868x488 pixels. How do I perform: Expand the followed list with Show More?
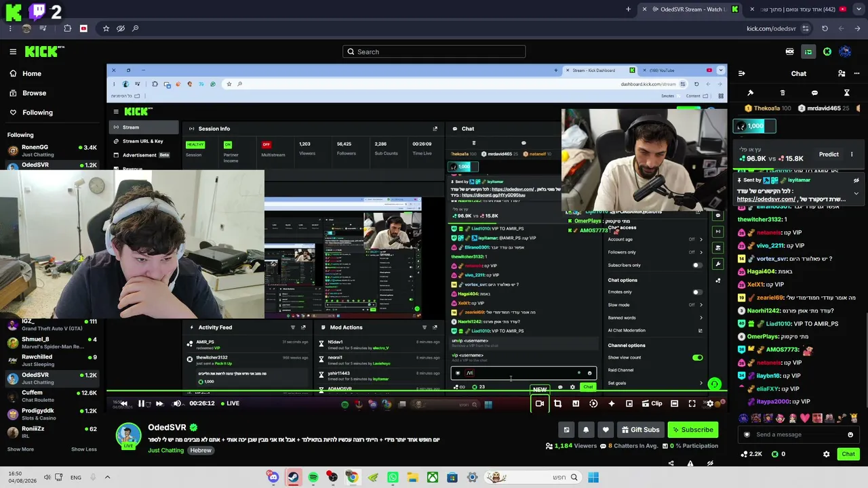click(20, 449)
